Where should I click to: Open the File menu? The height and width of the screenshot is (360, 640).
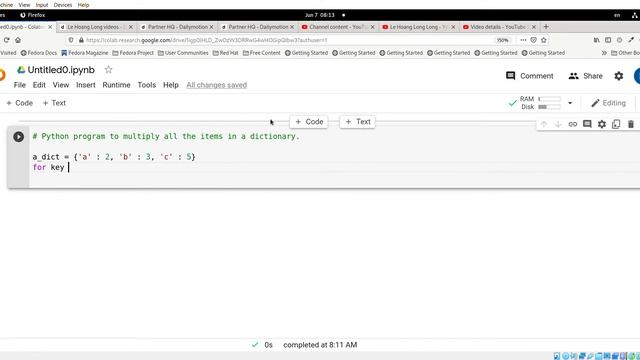20,85
